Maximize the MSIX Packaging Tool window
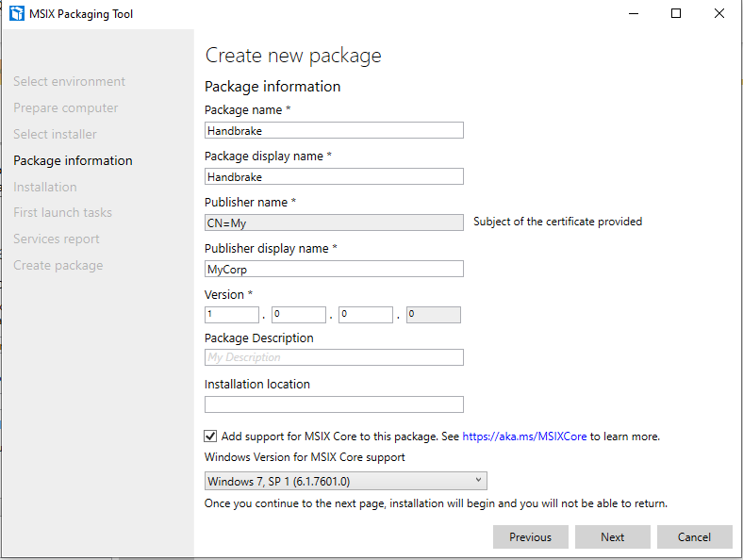The width and height of the screenshot is (743, 560). 676,14
